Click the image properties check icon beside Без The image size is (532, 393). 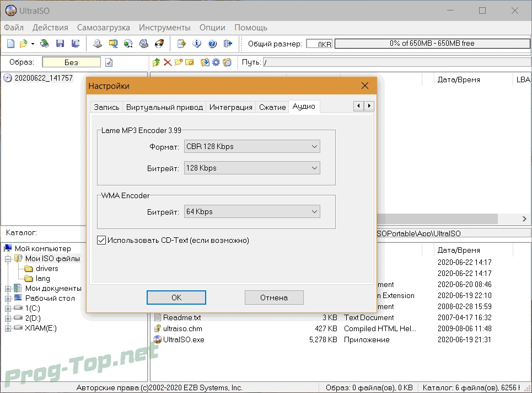pos(109,62)
